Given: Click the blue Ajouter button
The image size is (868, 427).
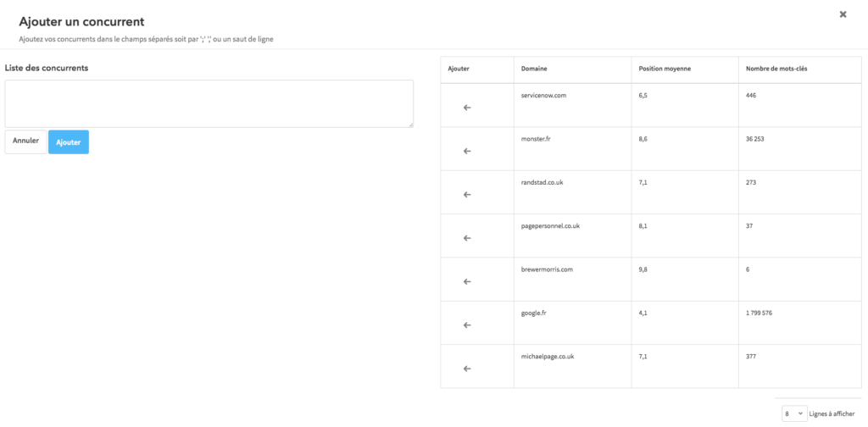Looking at the screenshot, I should tap(69, 142).
